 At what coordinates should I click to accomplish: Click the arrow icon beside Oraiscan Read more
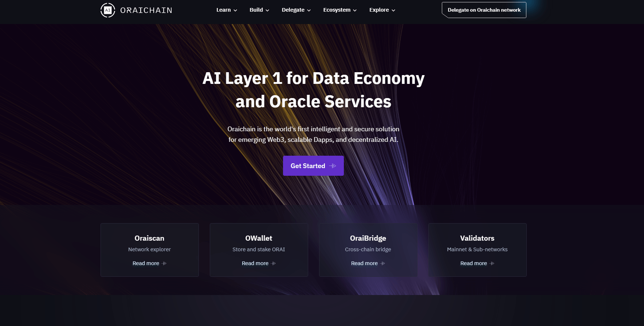click(x=164, y=263)
